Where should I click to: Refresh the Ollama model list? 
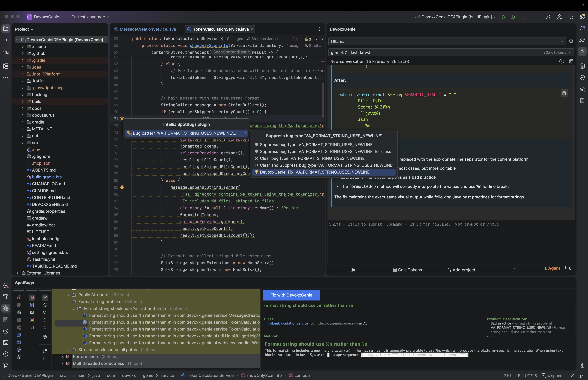[571, 41]
